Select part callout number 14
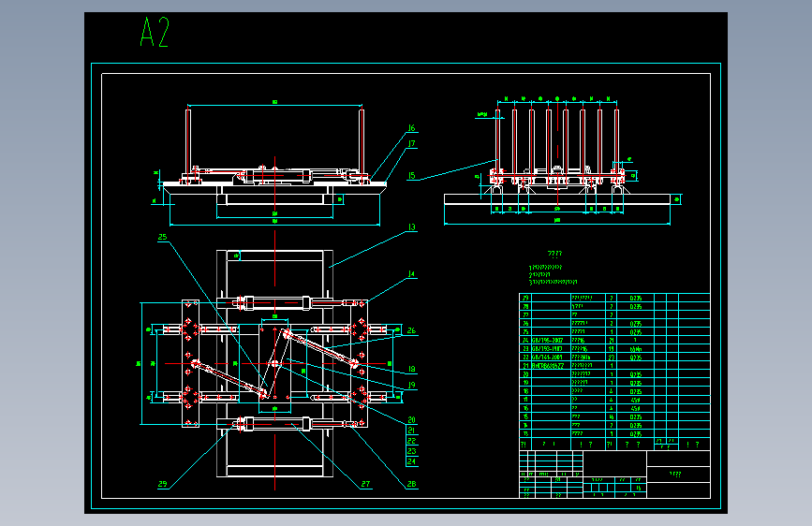812x526 pixels. [x=412, y=274]
